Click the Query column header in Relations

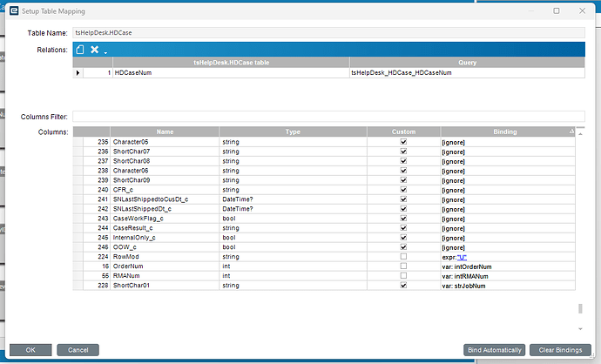[467, 63]
